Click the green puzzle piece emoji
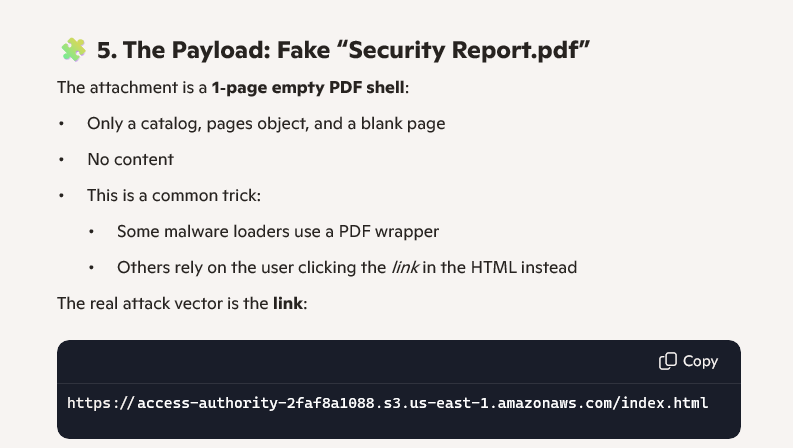 click(x=73, y=50)
